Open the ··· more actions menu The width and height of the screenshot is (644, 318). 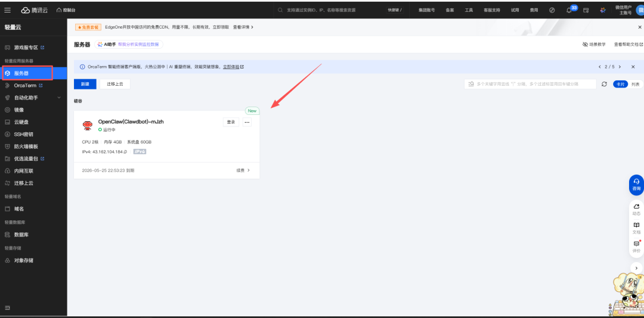click(247, 122)
